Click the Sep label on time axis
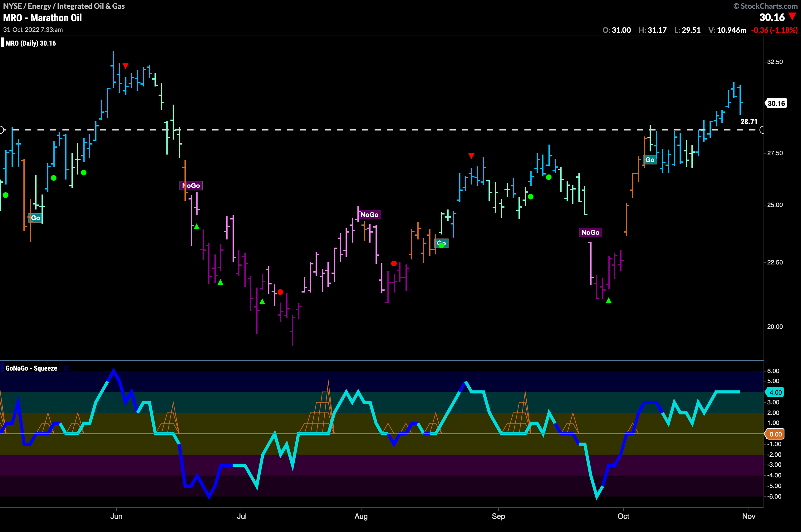Viewport: 801px width, 532px height. tap(499, 516)
